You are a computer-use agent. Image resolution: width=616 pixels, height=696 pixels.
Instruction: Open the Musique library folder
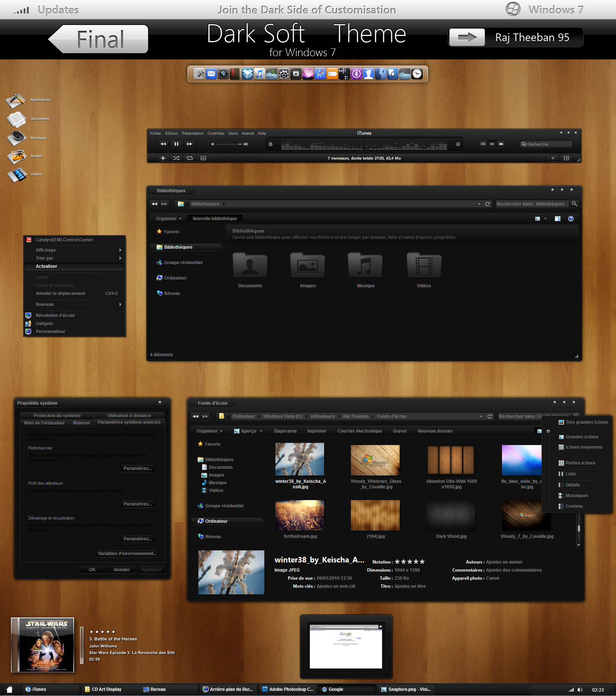coord(366,270)
